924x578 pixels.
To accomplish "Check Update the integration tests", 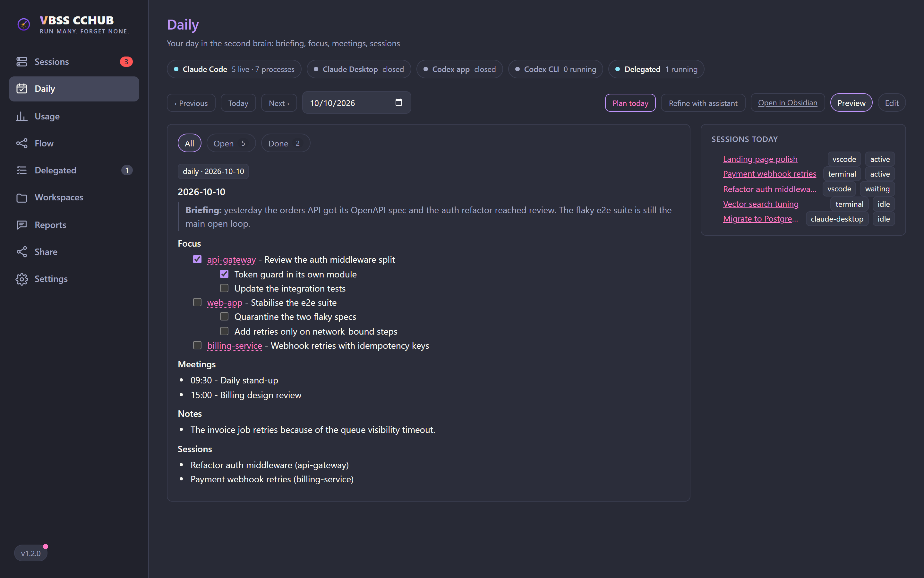I will coord(224,288).
